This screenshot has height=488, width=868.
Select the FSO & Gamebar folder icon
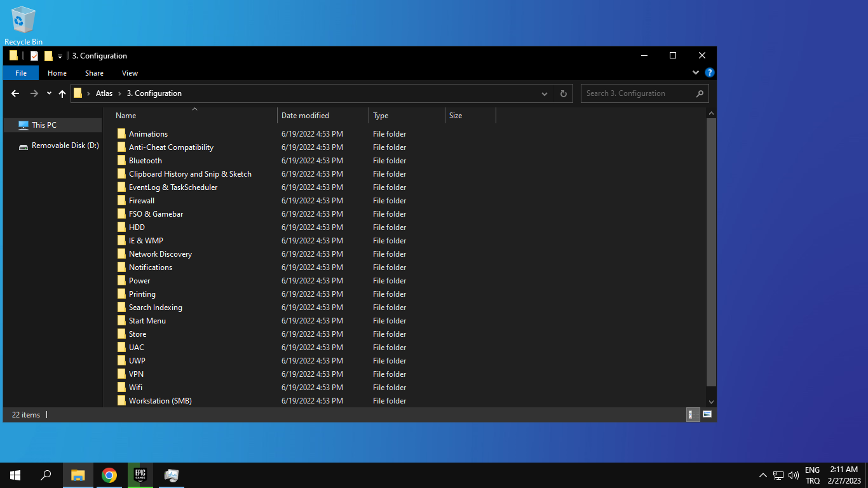click(122, 214)
